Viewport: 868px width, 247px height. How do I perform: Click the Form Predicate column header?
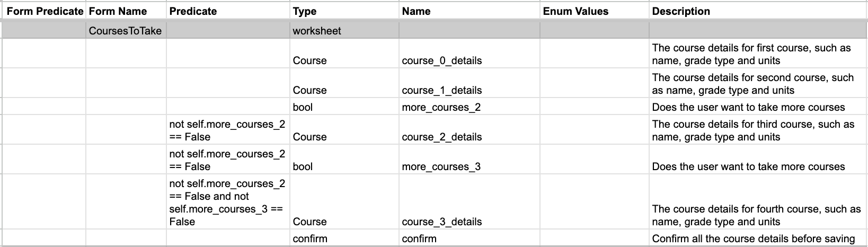click(45, 11)
